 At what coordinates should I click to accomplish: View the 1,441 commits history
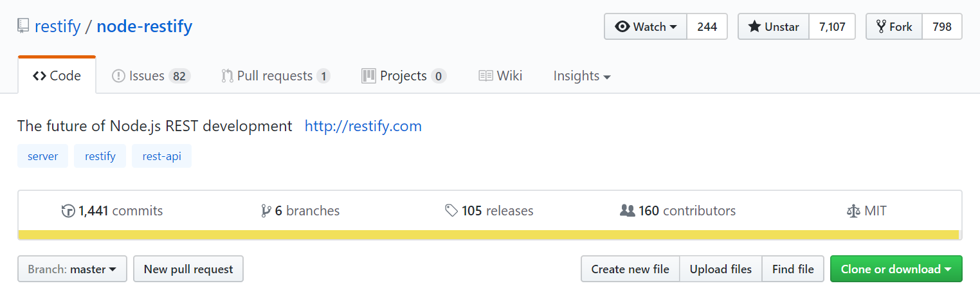[113, 211]
